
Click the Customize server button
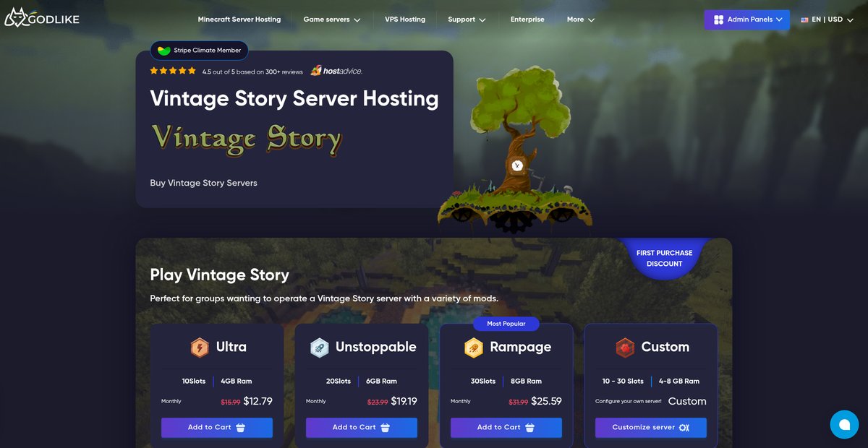click(651, 427)
